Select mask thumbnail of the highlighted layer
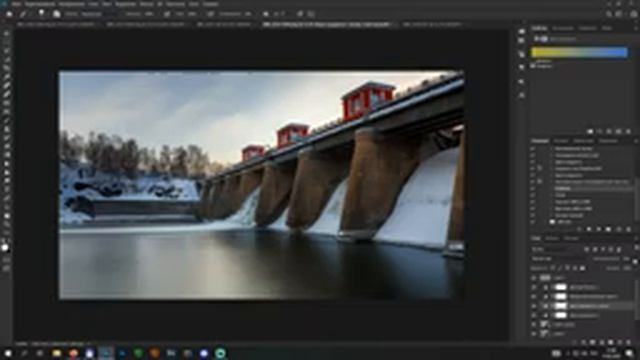This screenshot has height=360, width=640. tap(561, 306)
